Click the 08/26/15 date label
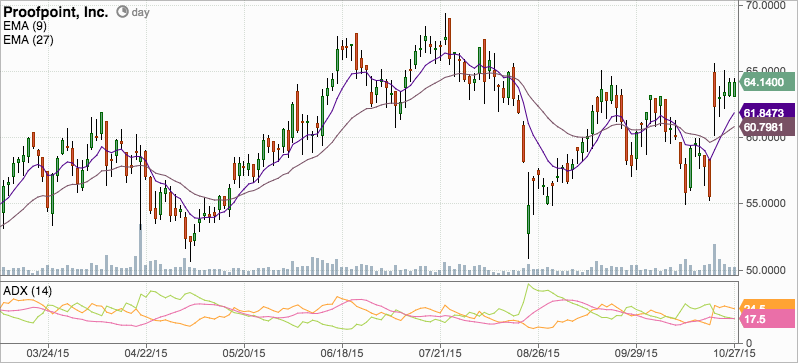Image resolution: width=798 pixels, height=363 pixels. pos(539,352)
